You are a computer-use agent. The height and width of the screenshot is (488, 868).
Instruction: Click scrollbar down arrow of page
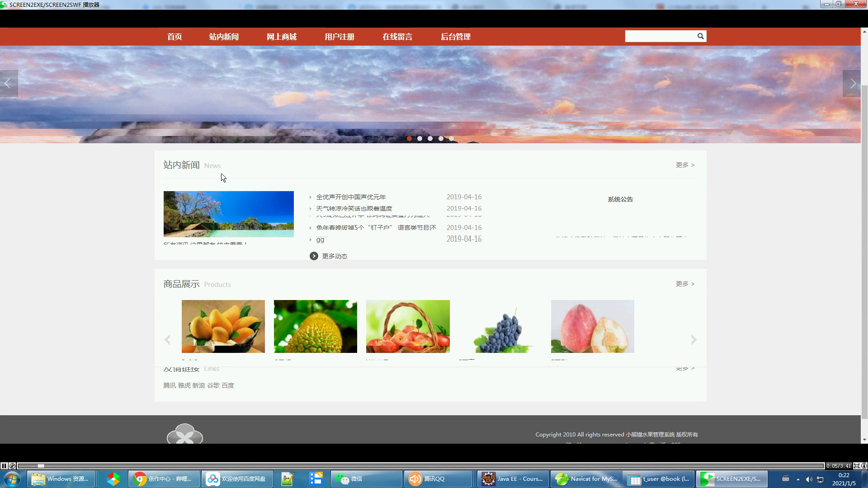[864, 440]
